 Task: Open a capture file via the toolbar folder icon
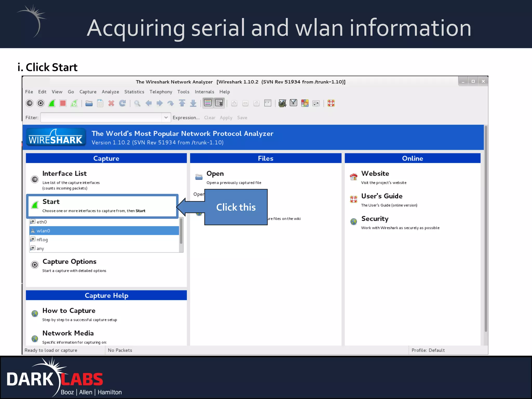[89, 103]
